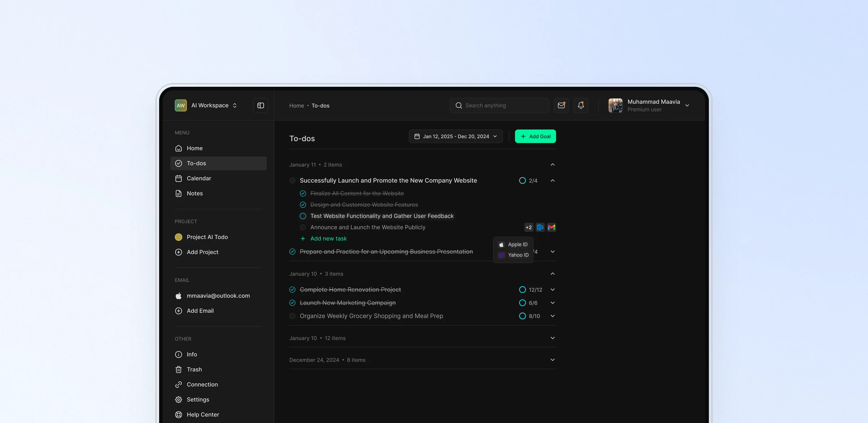Select Yahoo ID in the popup

click(513, 255)
